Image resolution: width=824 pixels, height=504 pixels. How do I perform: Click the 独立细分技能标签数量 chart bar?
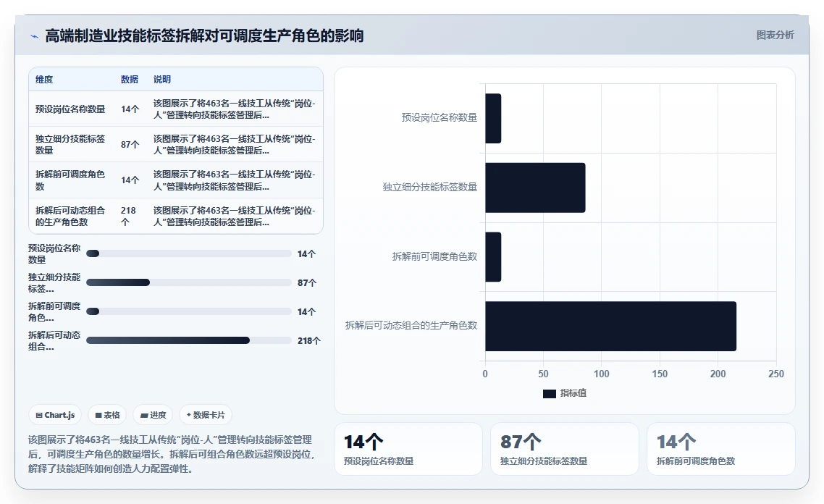[535, 188]
